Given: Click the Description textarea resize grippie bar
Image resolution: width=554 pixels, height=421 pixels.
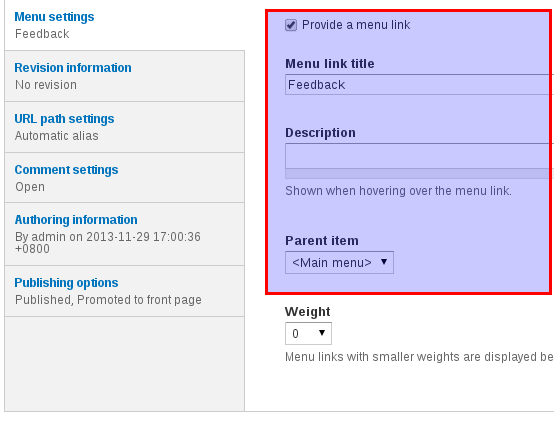Looking at the screenshot, I should 419,174.
